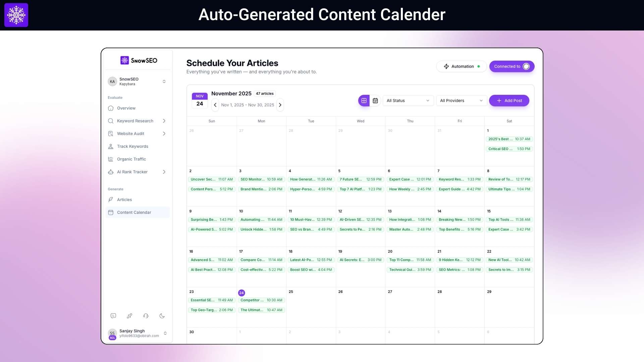Image resolution: width=644 pixels, height=362 pixels.
Task: Switch to calendar view layout
Action: point(375,101)
